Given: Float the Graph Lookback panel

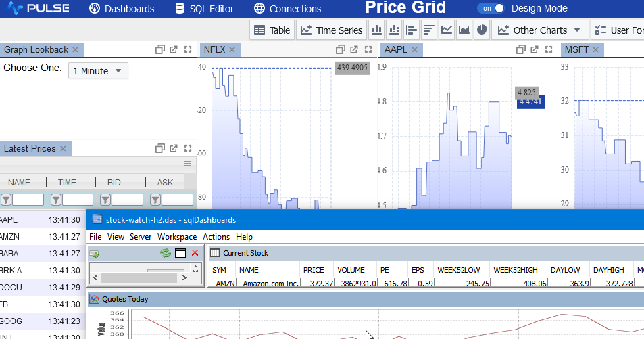Looking at the screenshot, I should coord(159,50).
